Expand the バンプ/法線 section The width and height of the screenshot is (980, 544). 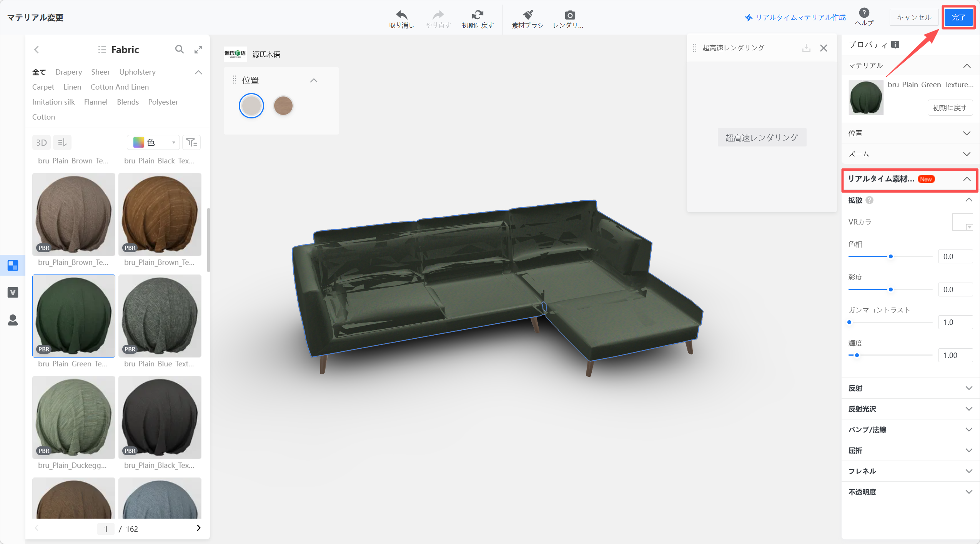[x=969, y=430]
